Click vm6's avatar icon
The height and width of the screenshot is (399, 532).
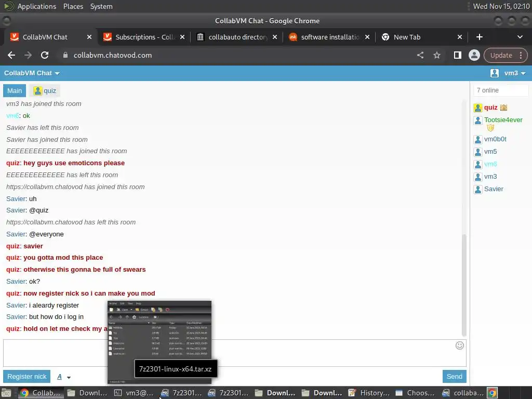tap(478, 165)
